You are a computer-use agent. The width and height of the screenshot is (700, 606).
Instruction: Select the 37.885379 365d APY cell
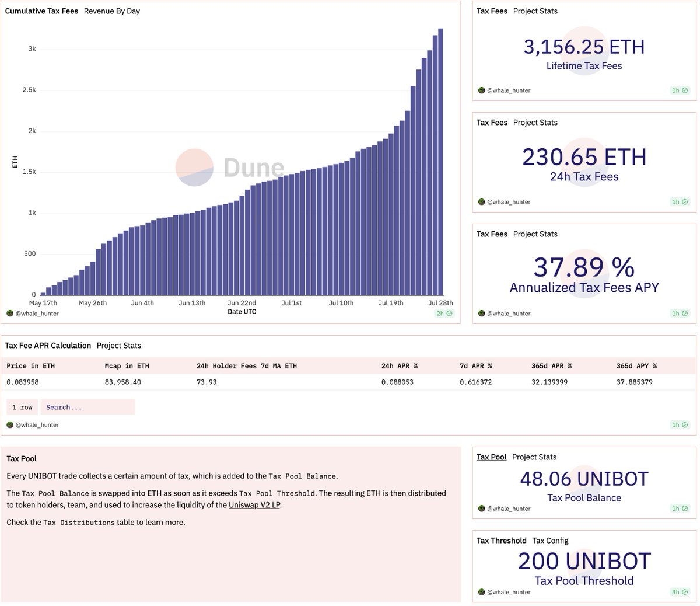[x=634, y=382]
